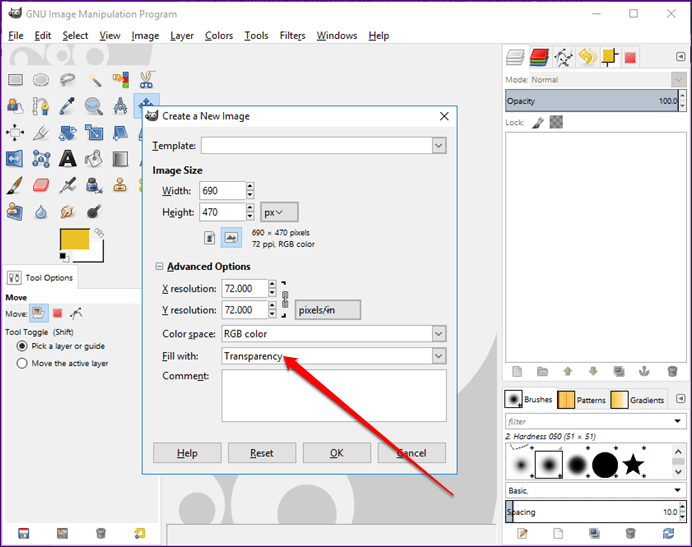The height and width of the screenshot is (547, 692).
Task: Select the Crop tool
Action: (x=41, y=132)
